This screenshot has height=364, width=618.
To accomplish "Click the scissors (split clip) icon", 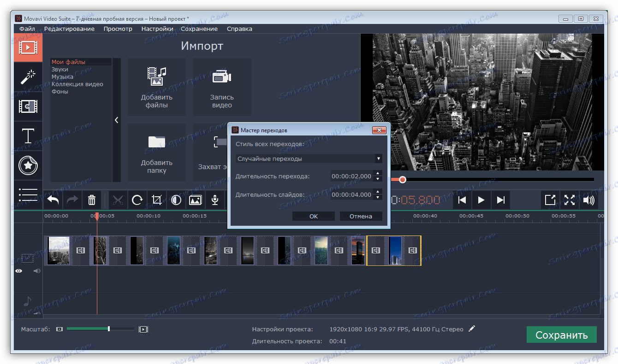I will (x=118, y=200).
